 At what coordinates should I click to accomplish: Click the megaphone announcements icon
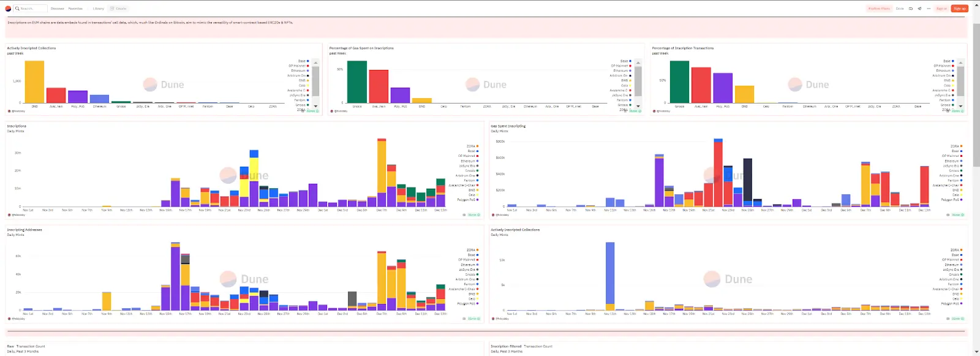(919, 9)
